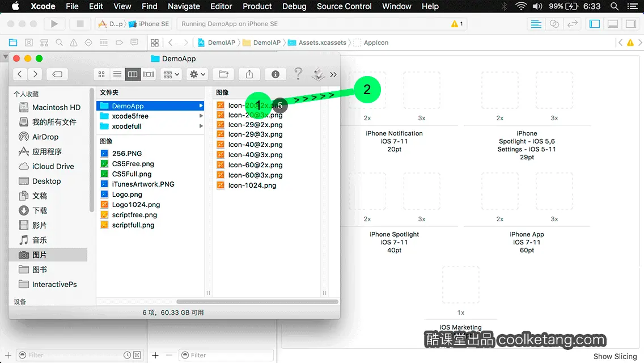Open the Navigate menu

coord(184,6)
